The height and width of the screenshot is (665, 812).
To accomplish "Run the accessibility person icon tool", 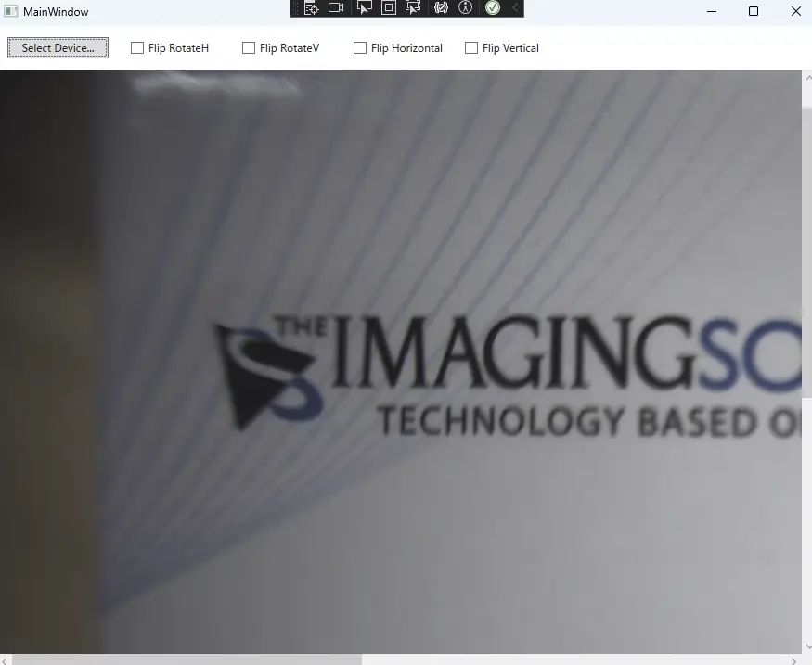I will [466, 8].
